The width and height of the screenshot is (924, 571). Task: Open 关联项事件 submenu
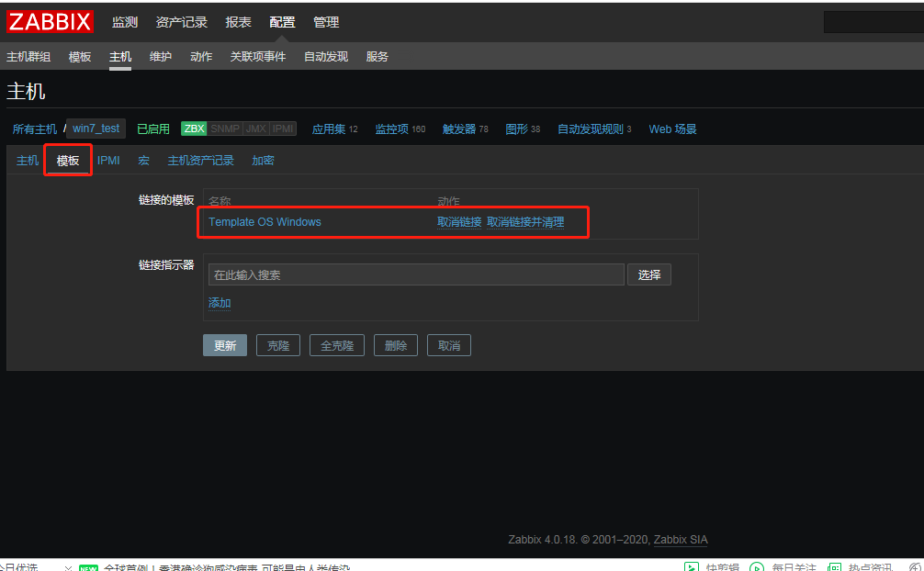(x=257, y=57)
